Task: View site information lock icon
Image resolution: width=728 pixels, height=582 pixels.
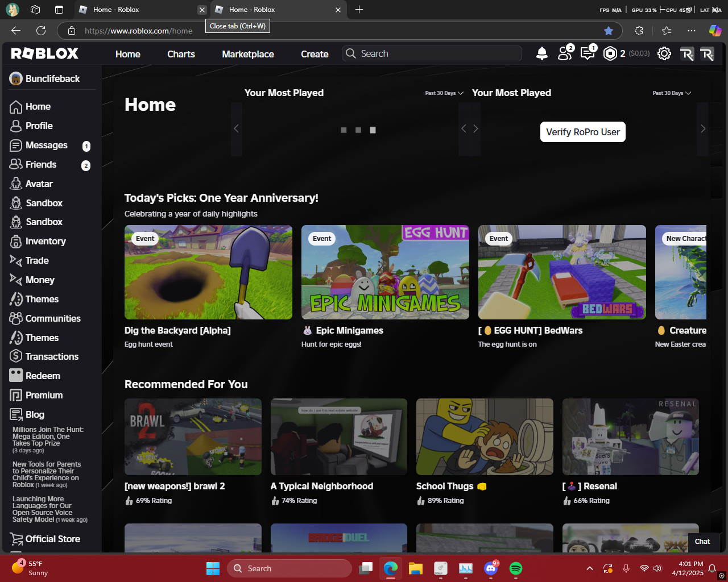Action: coord(71,31)
